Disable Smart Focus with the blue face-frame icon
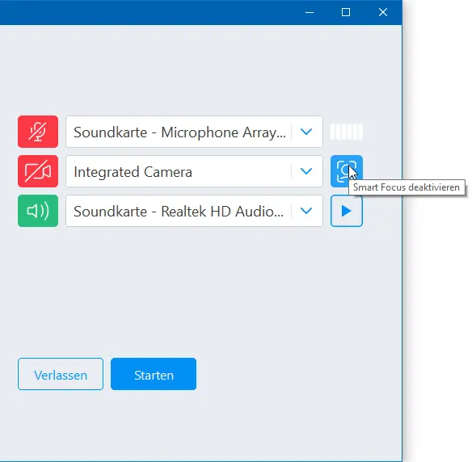The image size is (476, 462). click(x=347, y=171)
